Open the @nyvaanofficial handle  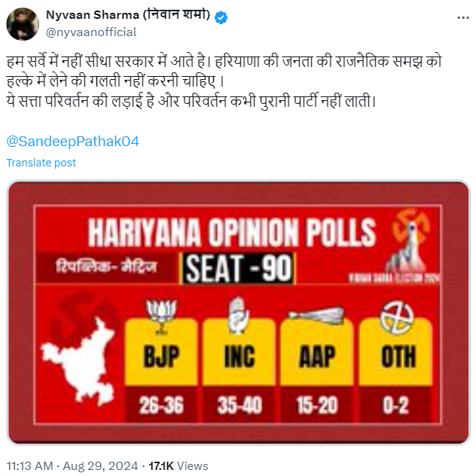(91, 32)
